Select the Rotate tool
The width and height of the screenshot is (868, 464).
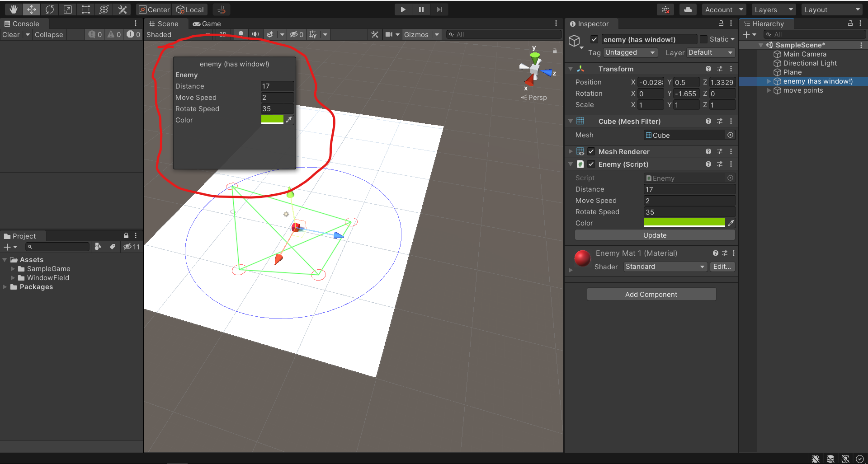pos(50,9)
